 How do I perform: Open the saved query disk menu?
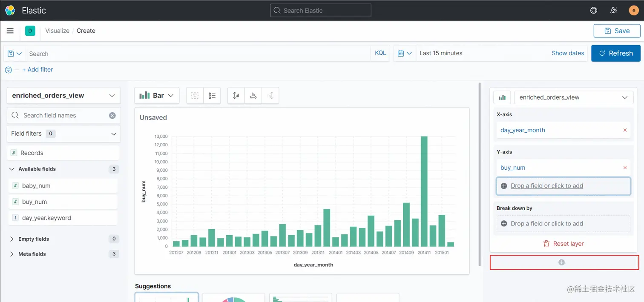pyautogui.click(x=14, y=54)
